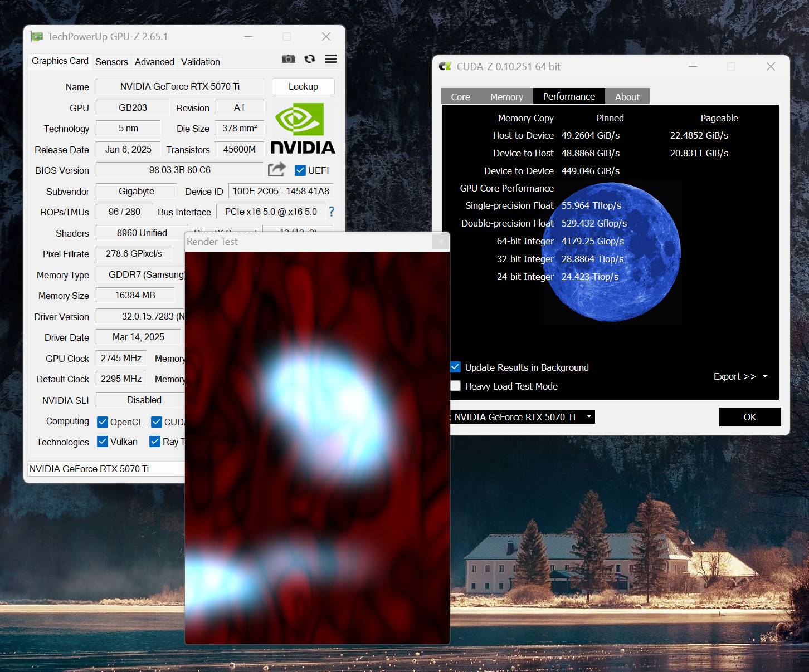Image resolution: width=809 pixels, height=672 pixels.
Task: Toggle the UEFI checkbox
Action: point(300,170)
